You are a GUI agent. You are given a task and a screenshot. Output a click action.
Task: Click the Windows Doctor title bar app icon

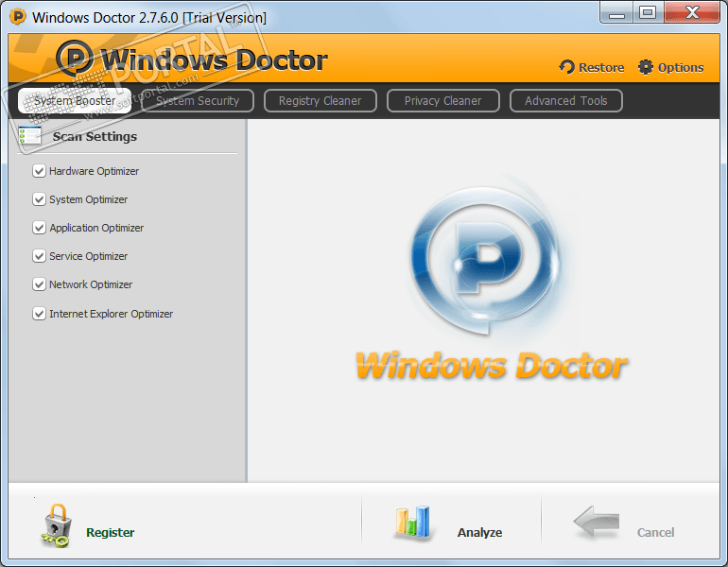coord(18,17)
